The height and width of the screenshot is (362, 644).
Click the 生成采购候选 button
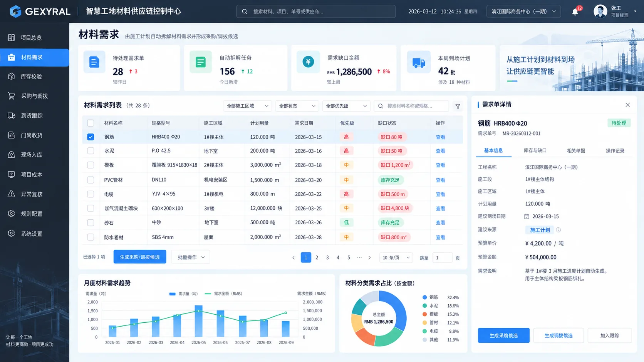click(x=503, y=335)
